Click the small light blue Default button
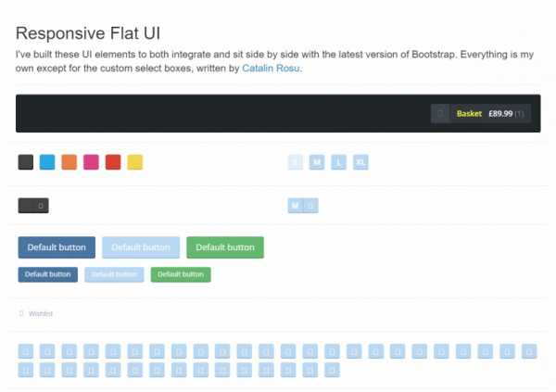Screen dimensions: 556x392 [x=114, y=274]
